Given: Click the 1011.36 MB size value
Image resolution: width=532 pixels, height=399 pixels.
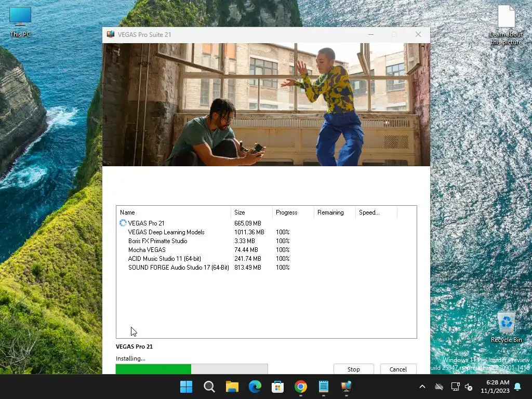Looking at the screenshot, I should 249,232.
